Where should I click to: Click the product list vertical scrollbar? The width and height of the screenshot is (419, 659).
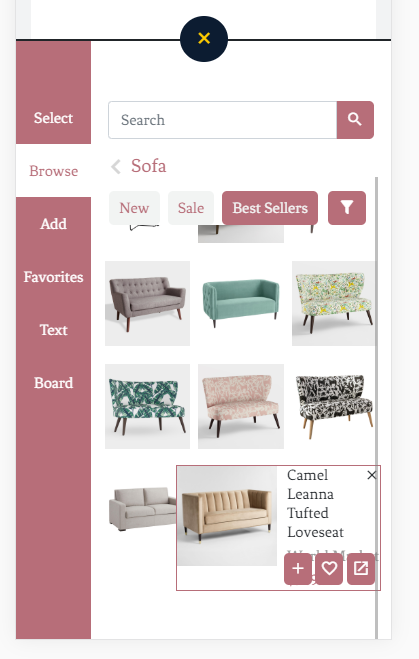click(x=377, y=408)
